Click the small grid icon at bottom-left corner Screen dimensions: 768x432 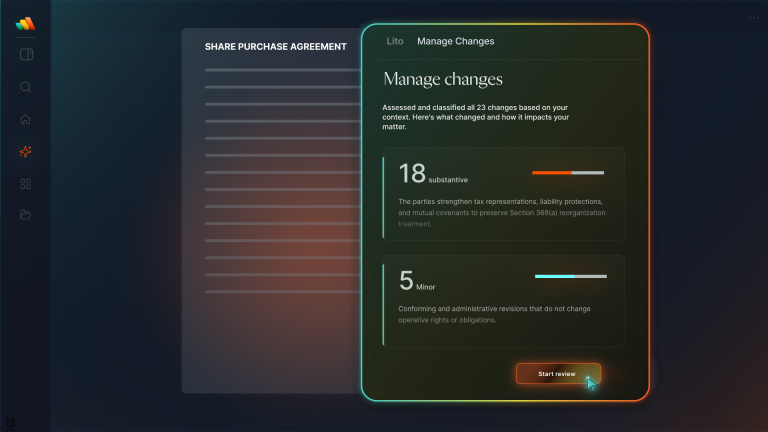coord(10,423)
